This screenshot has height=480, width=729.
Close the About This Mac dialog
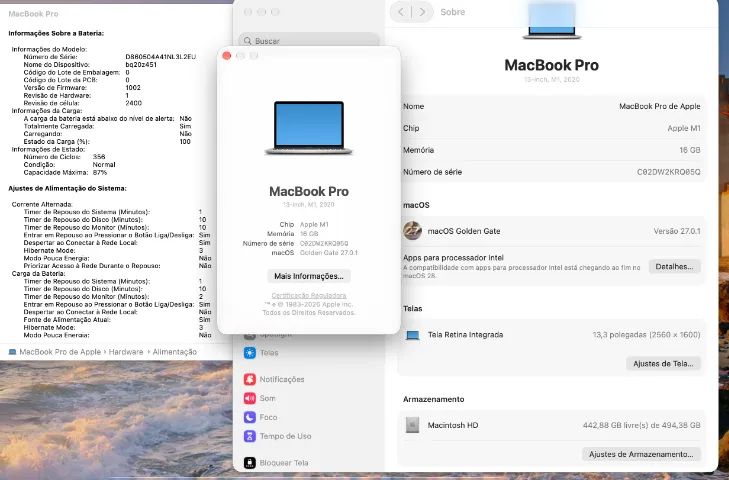227,56
